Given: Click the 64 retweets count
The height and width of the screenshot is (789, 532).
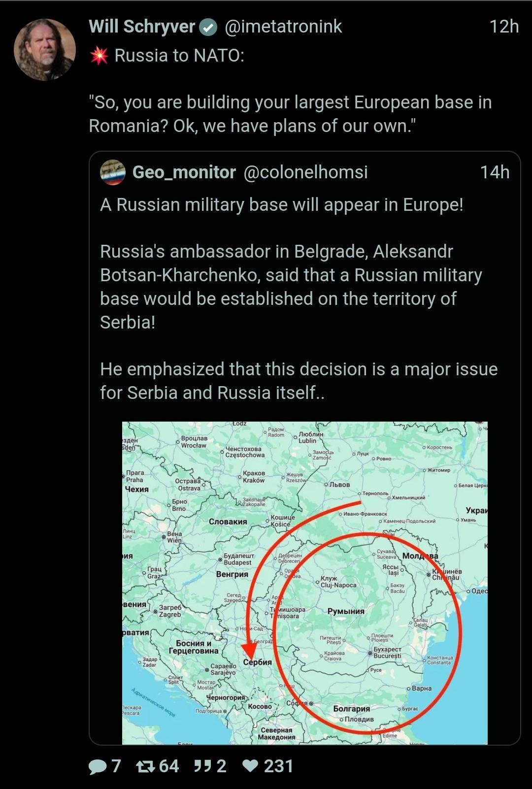Looking at the screenshot, I should [169, 766].
